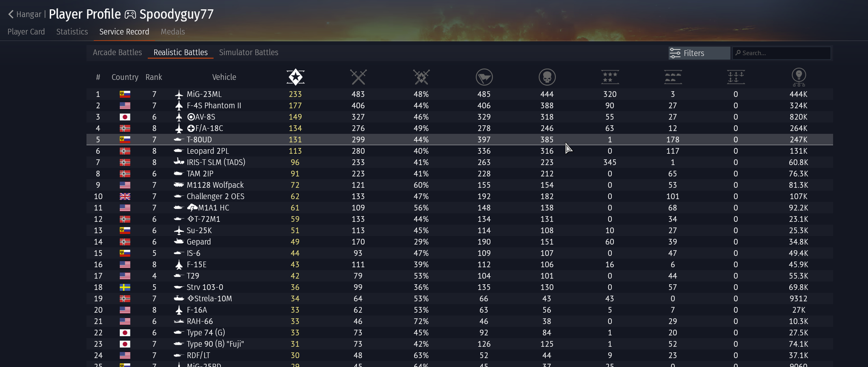Select the T-80UD vehicle name

point(199,140)
